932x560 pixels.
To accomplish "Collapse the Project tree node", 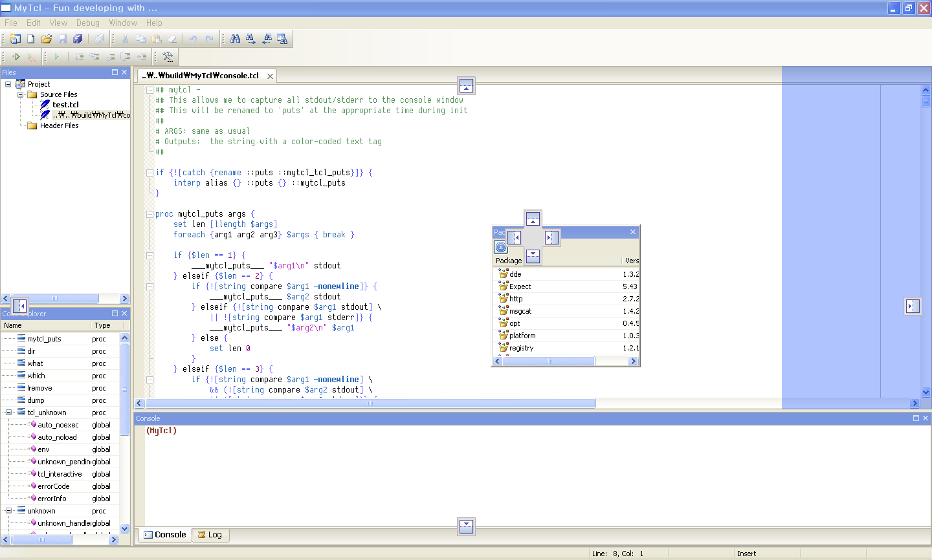I will coord(8,84).
